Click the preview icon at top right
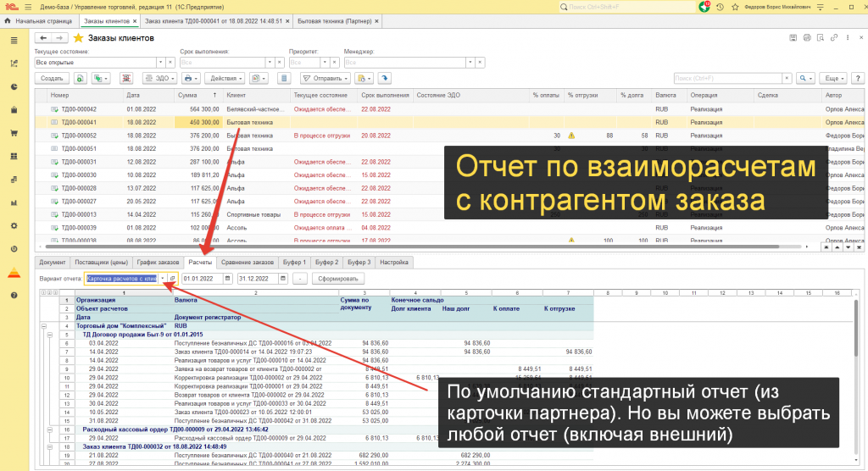The width and height of the screenshot is (868, 471). pyautogui.click(x=821, y=37)
